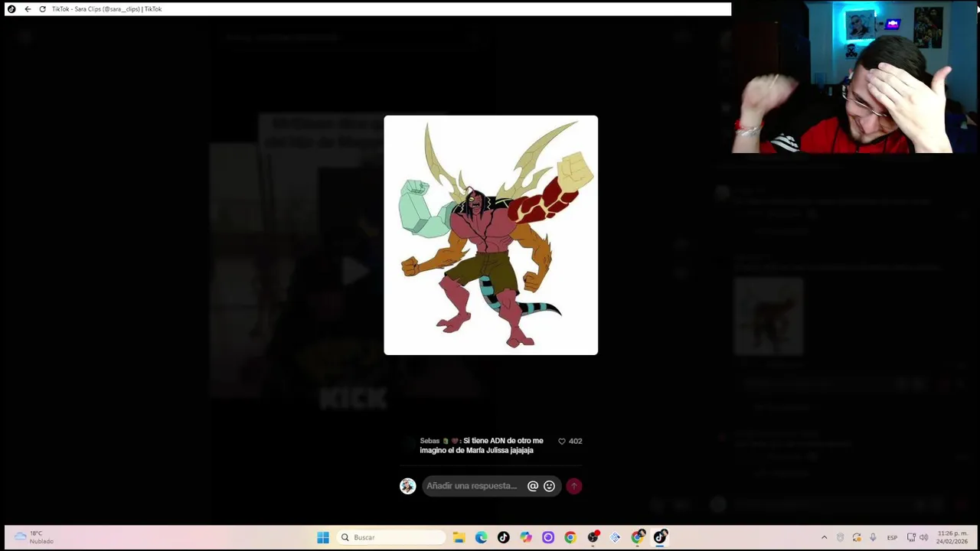Reload the page with the refresh icon
Viewport: 980px width, 551px height.
pos(42,9)
